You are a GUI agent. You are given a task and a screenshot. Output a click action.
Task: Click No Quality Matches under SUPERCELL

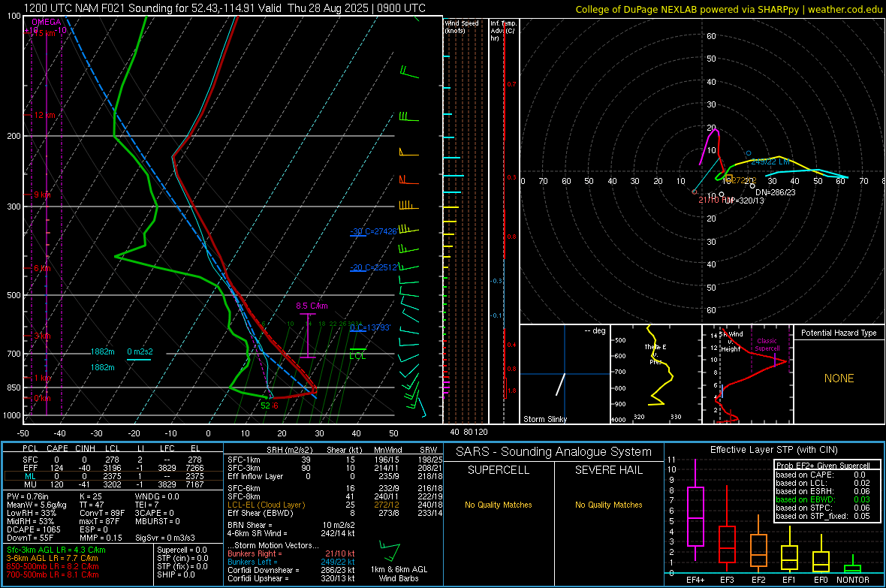pos(499,505)
